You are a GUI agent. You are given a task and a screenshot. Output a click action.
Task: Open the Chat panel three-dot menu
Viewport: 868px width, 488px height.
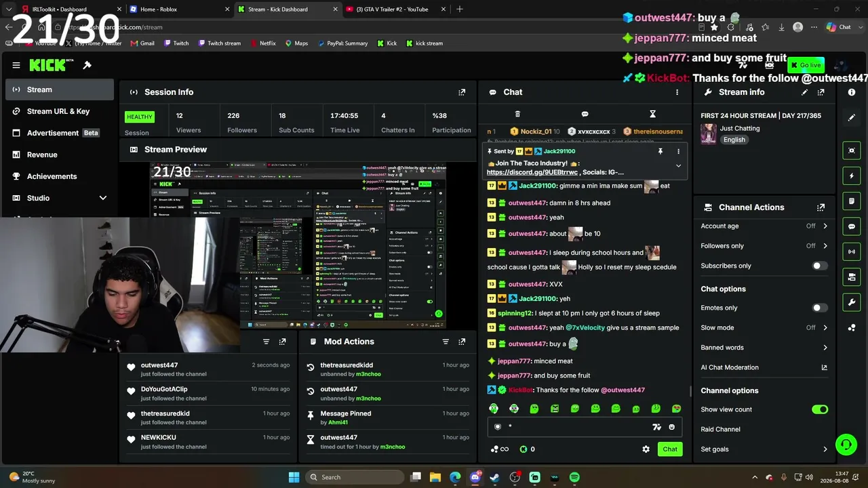[x=677, y=92]
